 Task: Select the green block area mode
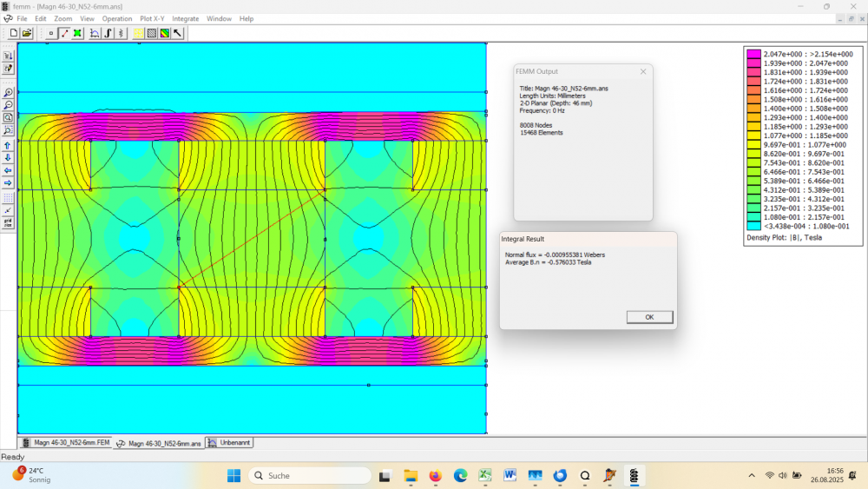[x=77, y=33]
